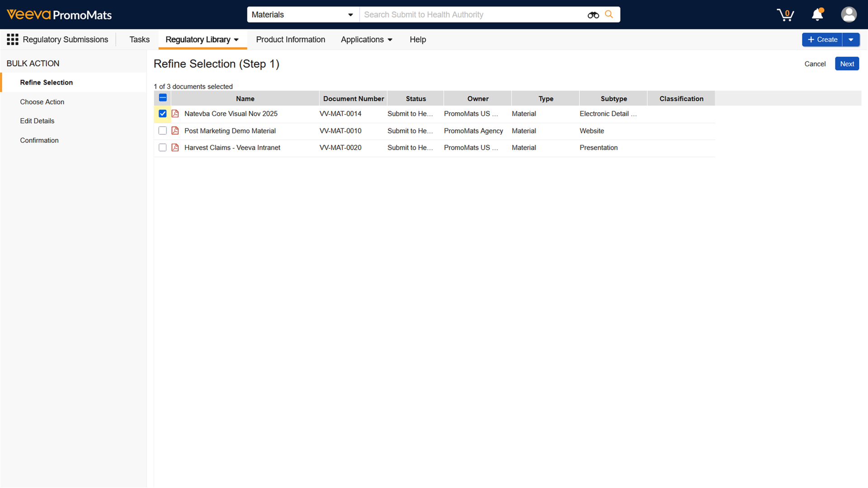Check the Post Marketing Demo Materials checkbox

point(162,131)
